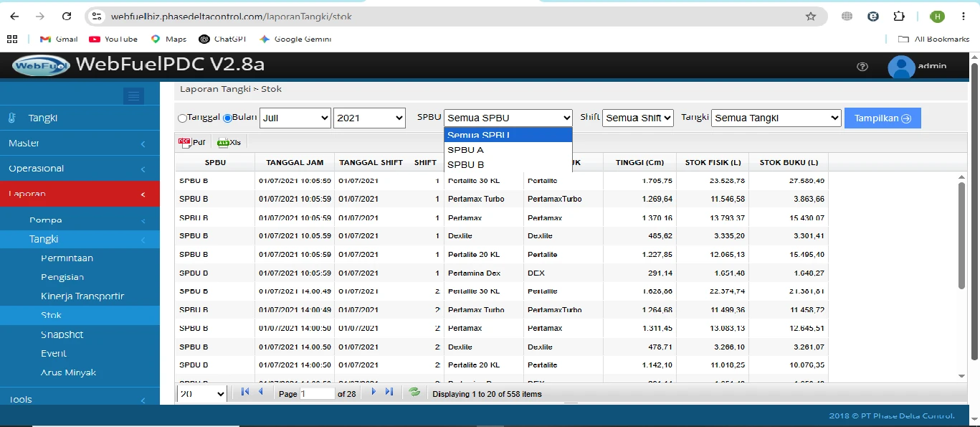The width and height of the screenshot is (980, 427).
Task: Click the Tampilkan button
Action: click(883, 118)
